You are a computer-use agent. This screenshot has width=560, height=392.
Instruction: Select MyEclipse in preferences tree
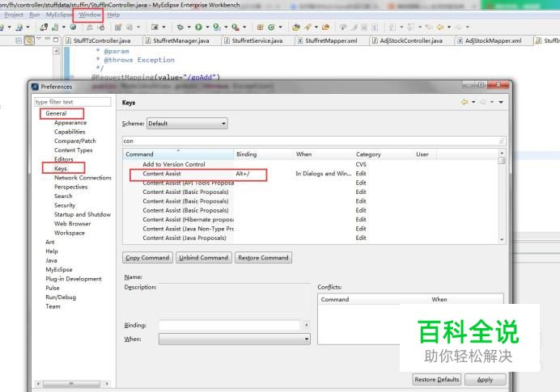[59, 270]
